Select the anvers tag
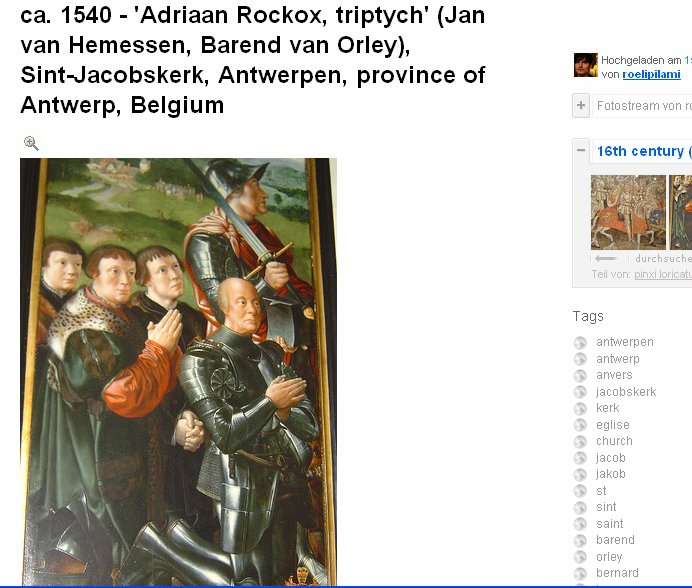This screenshot has width=692, height=588. pyautogui.click(x=614, y=375)
